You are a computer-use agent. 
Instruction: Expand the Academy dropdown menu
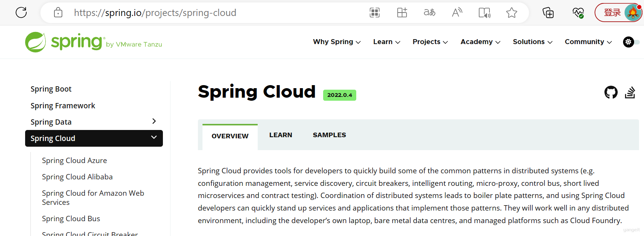pos(480,42)
